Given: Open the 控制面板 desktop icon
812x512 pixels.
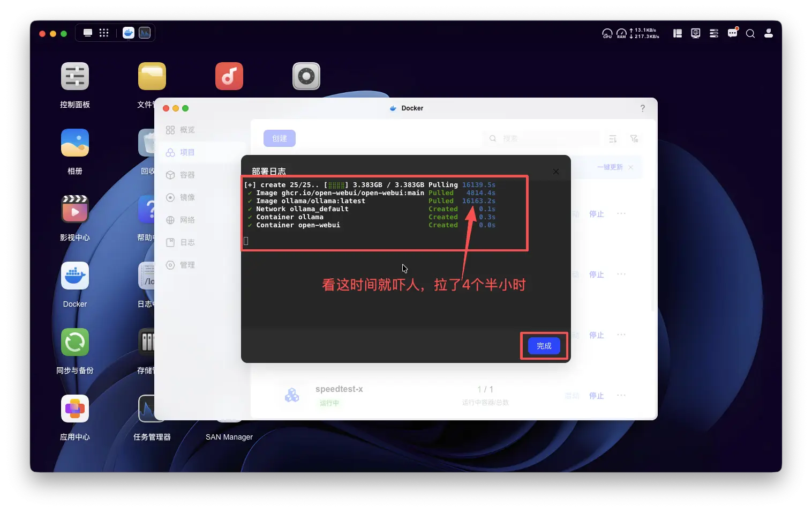Looking at the screenshot, I should click(75, 76).
